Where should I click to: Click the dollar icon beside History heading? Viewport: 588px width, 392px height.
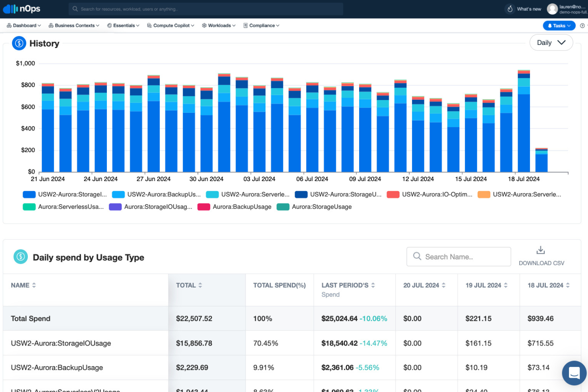(x=19, y=43)
